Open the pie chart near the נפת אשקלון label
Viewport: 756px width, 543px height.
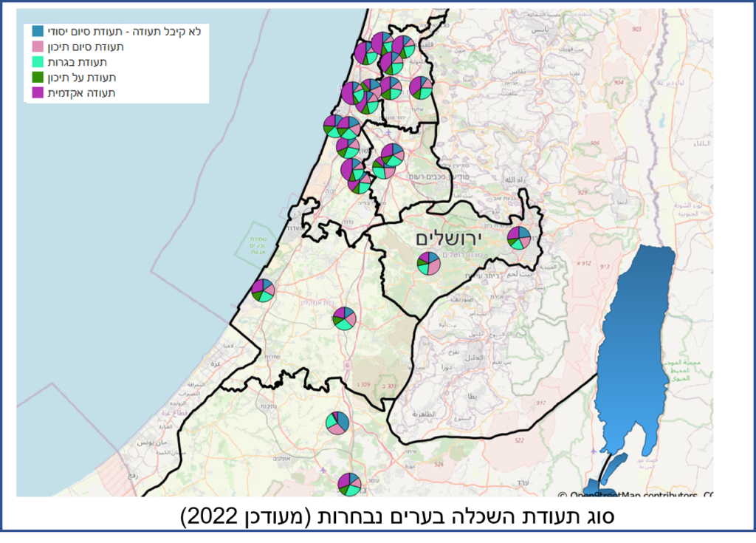(x=343, y=319)
